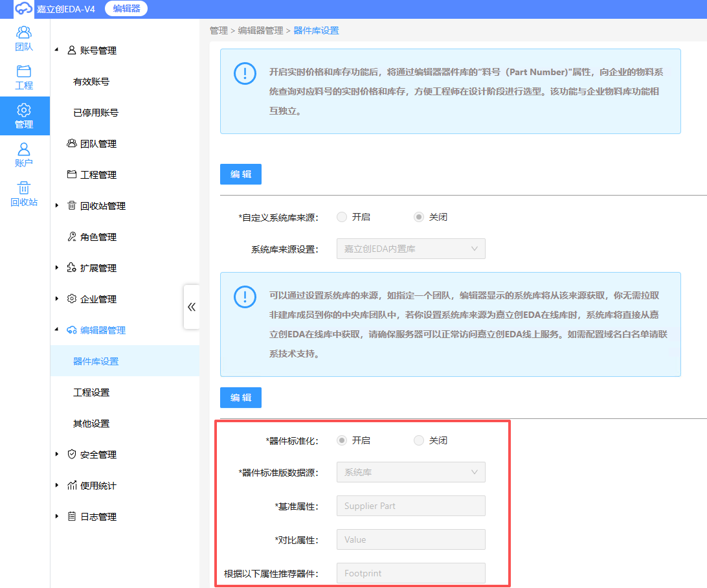Image resolution: width=707 pixels, height=588 pixels.
Task: Collapse the 编辑器管理 tree arrow
Action: click(57, 330)
